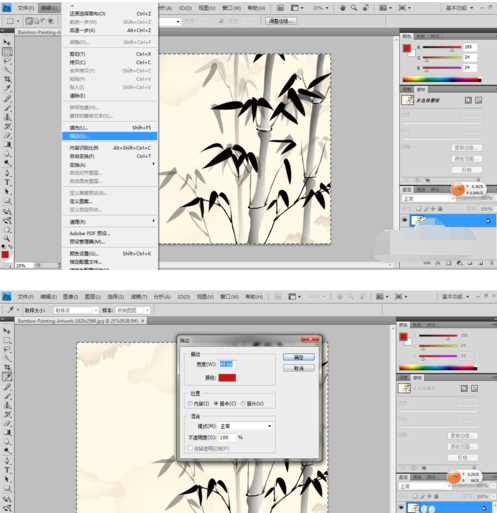Image resolution: width=497 pixels, height=513 pixels.
Task: Select the Dodge tool in the lower toolbox
Action: point(7,451)
